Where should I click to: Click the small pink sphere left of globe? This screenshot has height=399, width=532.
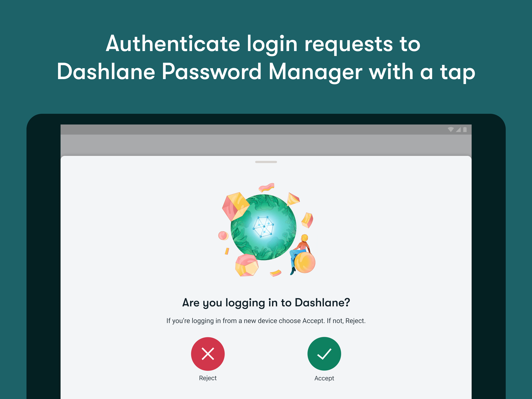click(x=223, y=236)
